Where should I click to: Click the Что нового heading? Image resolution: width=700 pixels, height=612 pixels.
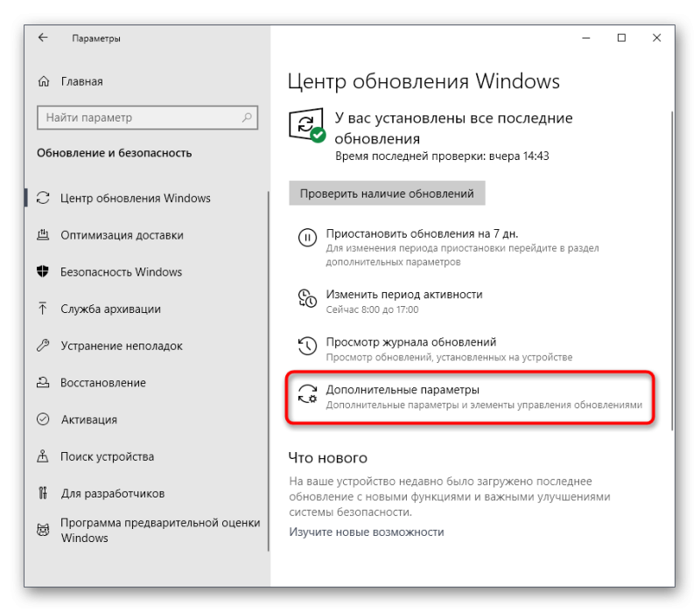327,457
